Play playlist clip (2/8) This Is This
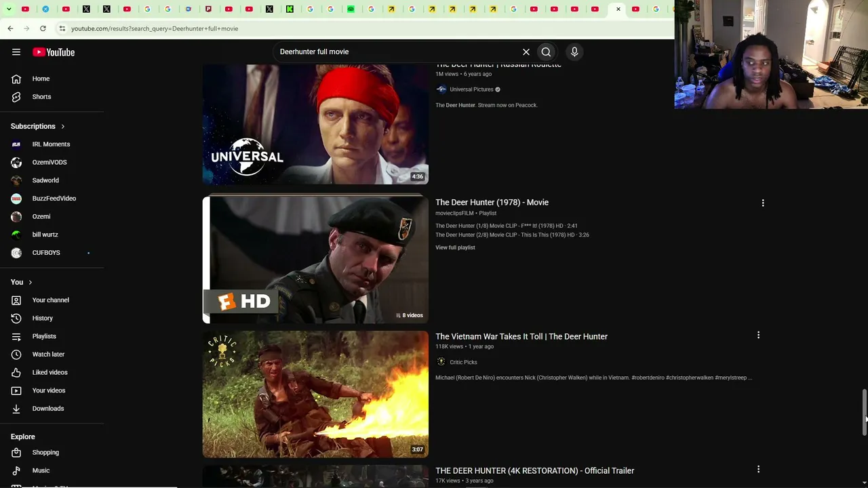 [512, 235]
